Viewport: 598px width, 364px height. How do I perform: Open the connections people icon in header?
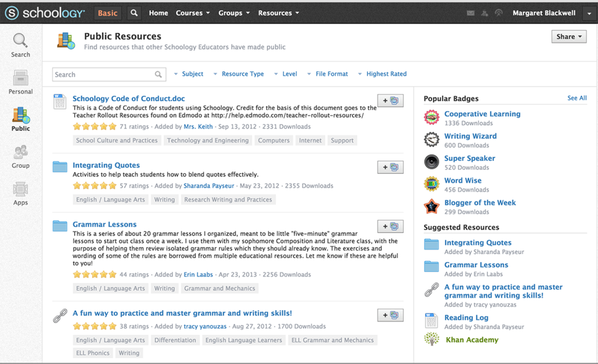485,13
